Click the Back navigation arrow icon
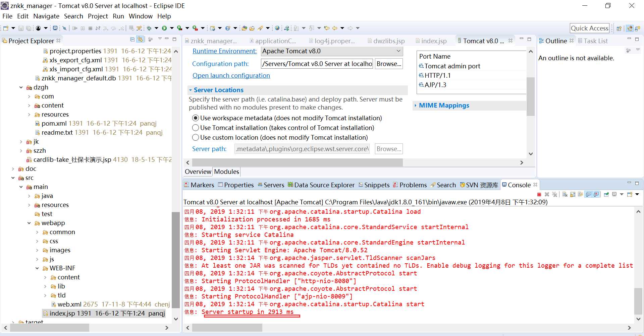The height and width of the screenshot is (336, 644). pyautogui.click(x=335, y=28)
